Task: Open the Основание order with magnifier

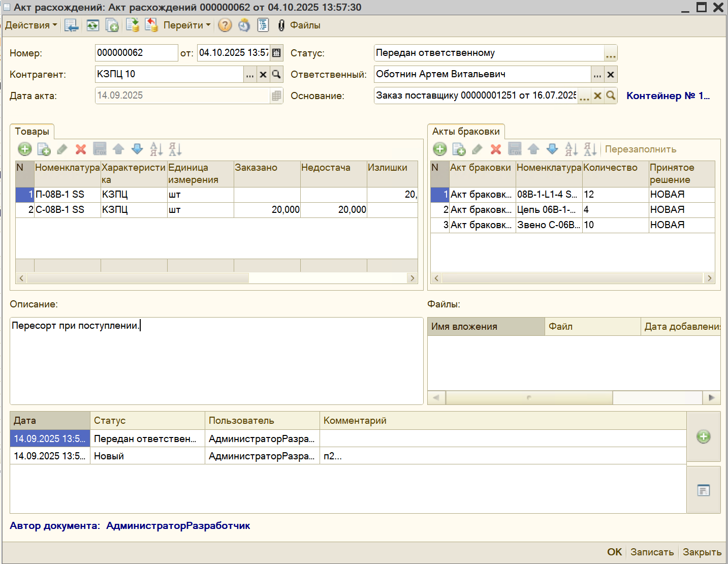Action: [x=611, y=96]
